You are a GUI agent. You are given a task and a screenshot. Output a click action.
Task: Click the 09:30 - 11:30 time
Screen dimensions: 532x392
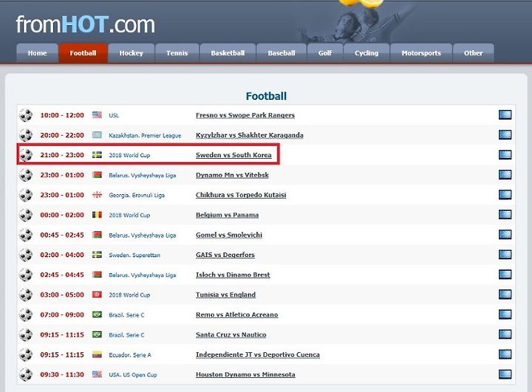[62, 375]
